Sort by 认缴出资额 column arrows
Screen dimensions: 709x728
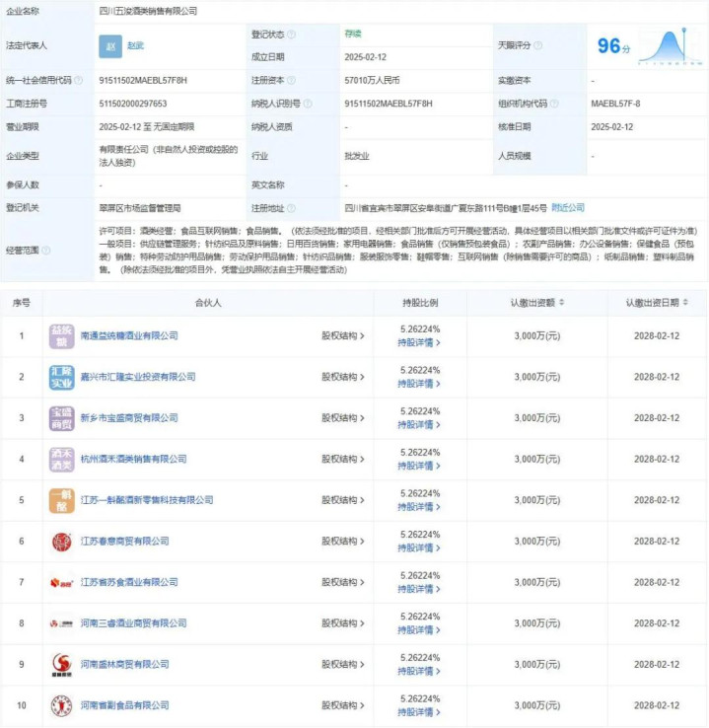(x=561, y=302)
